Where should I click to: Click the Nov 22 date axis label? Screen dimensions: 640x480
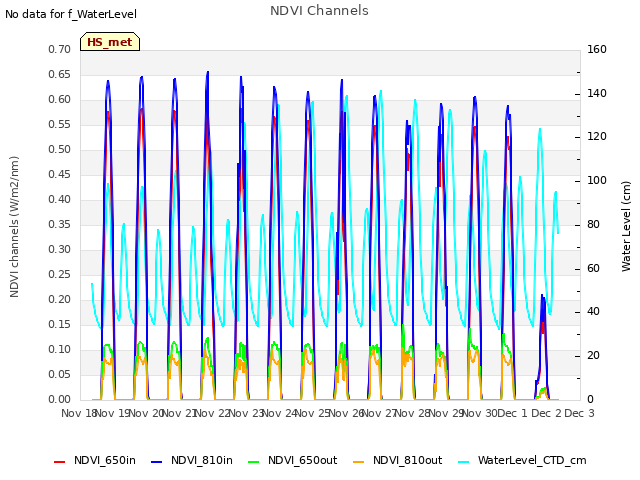point(213,413)
